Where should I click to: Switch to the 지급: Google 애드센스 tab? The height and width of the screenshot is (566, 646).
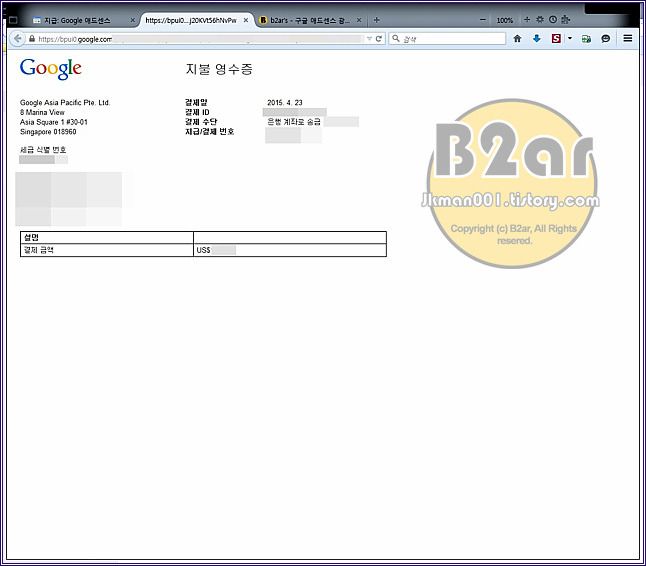pos(77,20)
